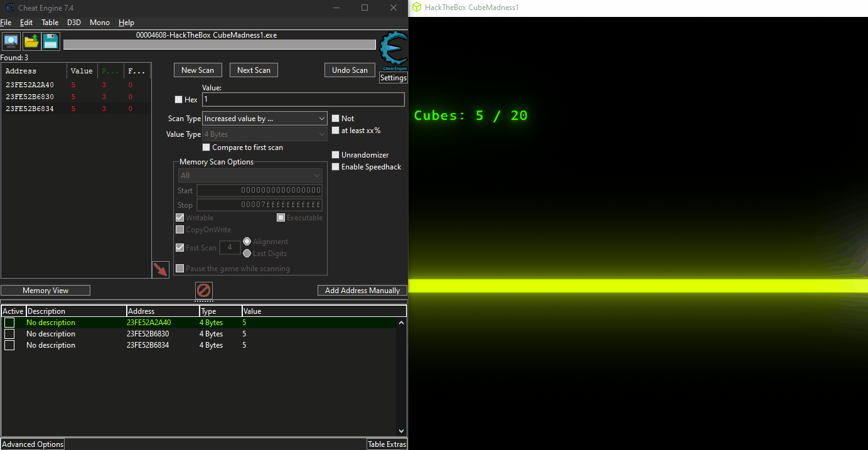Click the scan Value input field
This screenshot has height=450, width=868.
coord(303,100)
